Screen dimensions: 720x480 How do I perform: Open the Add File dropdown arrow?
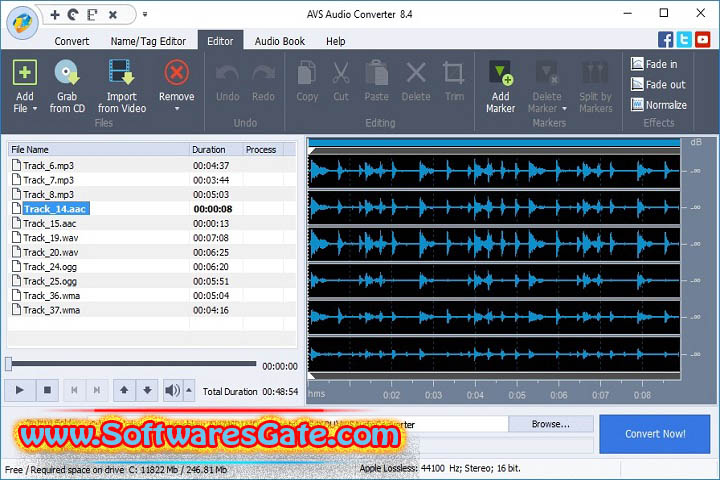point(35,109)
